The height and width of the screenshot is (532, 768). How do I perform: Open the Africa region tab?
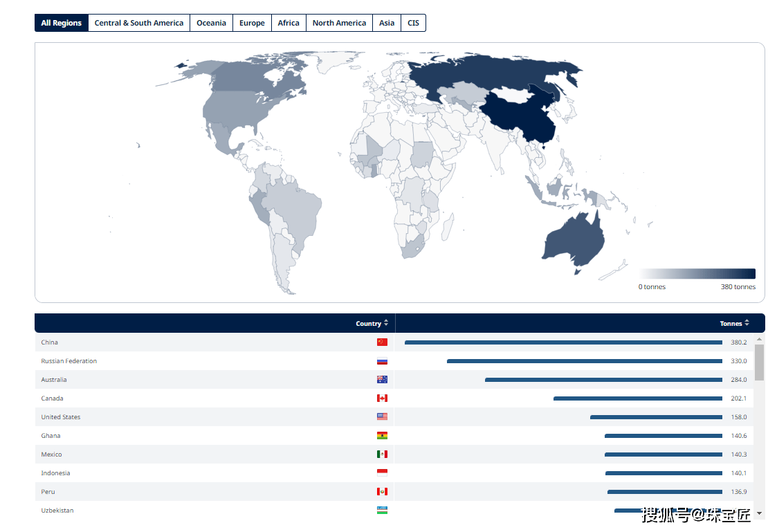click(x=289, y=23)
